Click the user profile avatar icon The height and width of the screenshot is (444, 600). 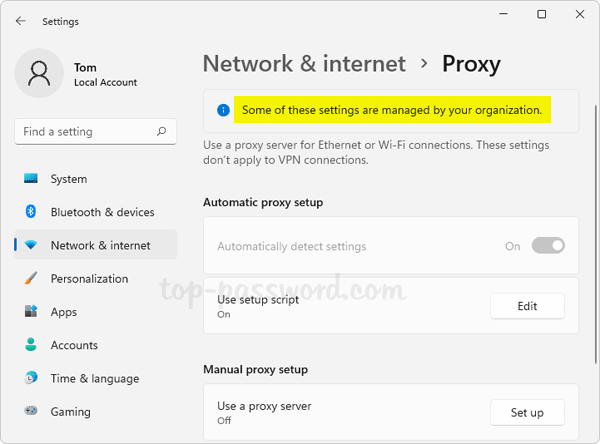40,75
